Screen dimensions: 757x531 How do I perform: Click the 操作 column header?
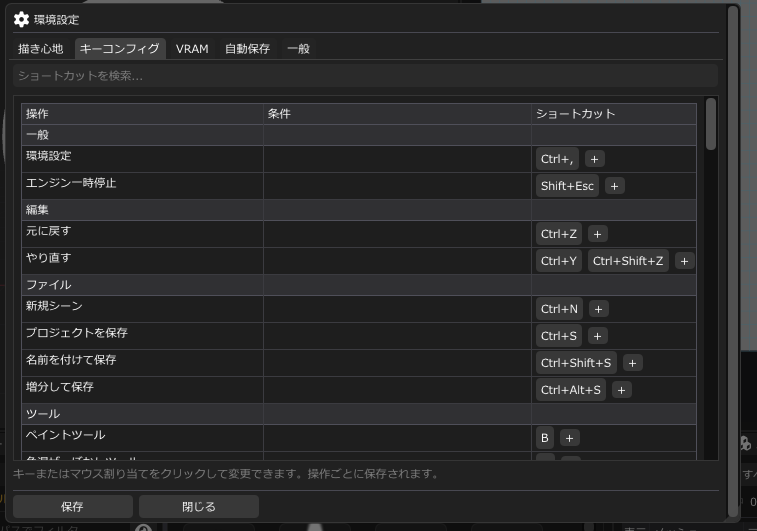point(142,114)
